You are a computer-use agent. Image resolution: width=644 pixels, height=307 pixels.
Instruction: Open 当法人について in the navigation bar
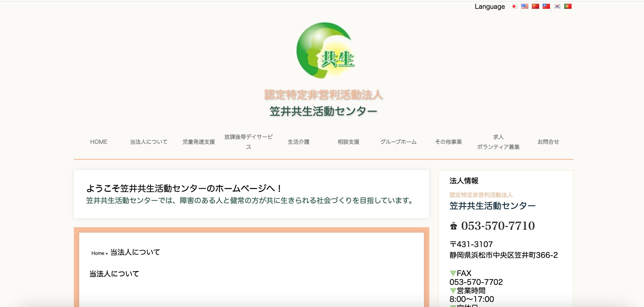coord(149,142)
